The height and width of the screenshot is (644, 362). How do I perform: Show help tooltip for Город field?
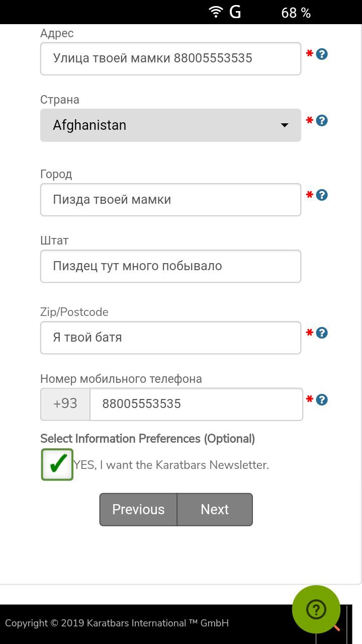322,195
